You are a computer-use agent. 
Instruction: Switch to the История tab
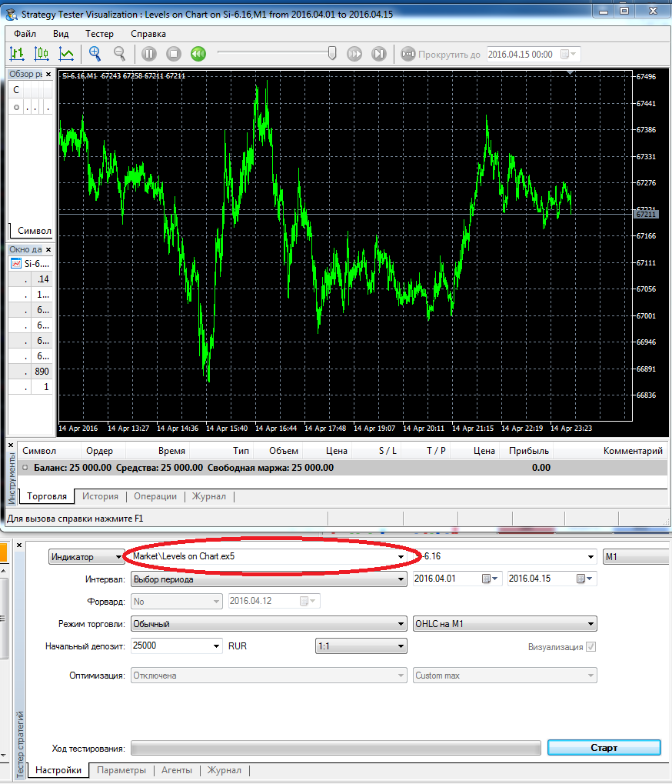pyautogui.click(x=100, y=496)
